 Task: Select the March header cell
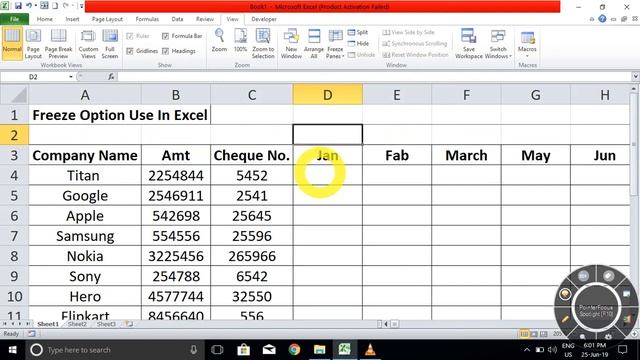coord(466,155)
